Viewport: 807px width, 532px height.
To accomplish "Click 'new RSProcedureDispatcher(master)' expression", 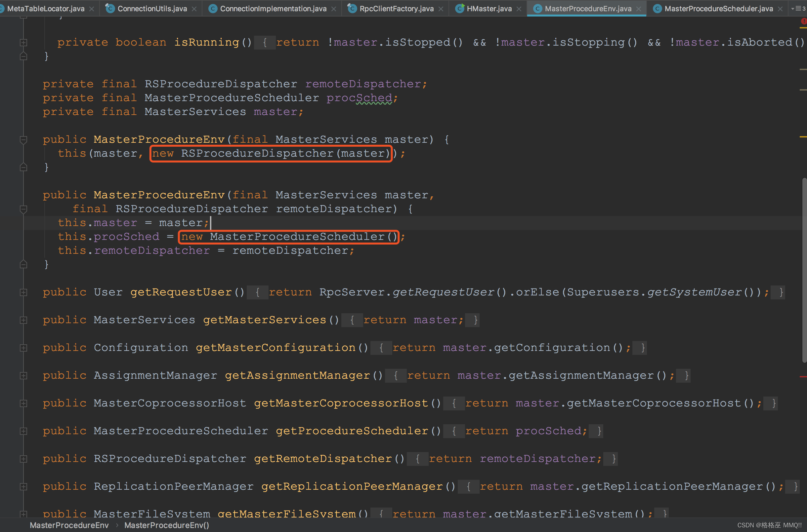I will [x=271, y=153].
